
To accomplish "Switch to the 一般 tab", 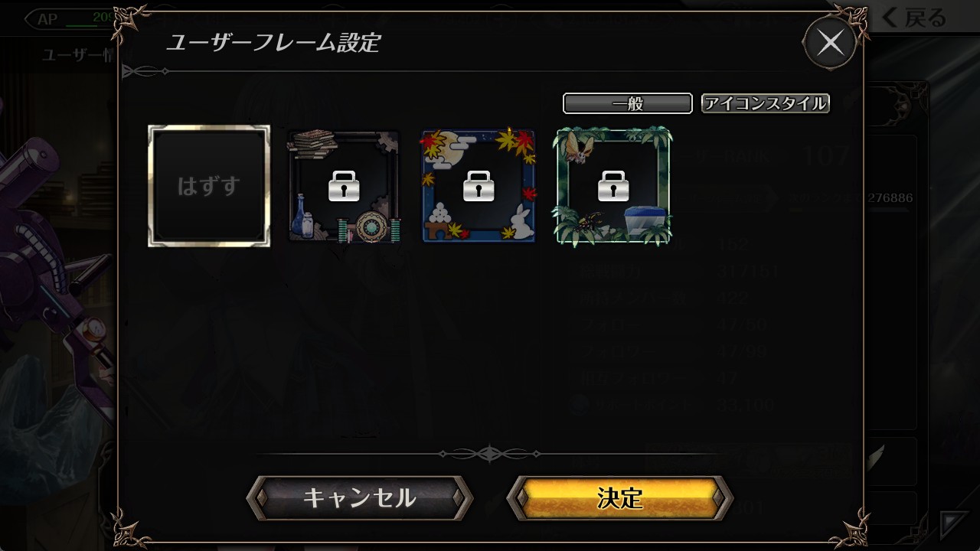I will (628, 103).
